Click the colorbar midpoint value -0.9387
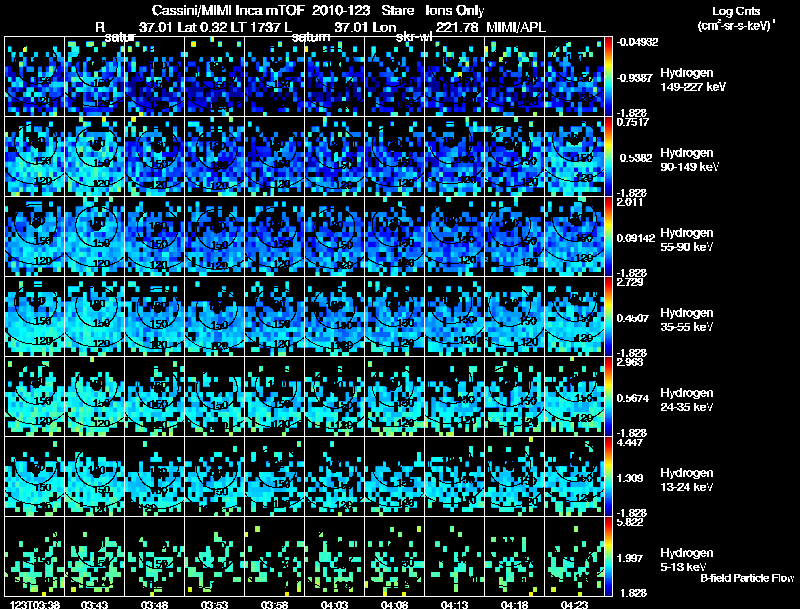 tap(635, 78)
